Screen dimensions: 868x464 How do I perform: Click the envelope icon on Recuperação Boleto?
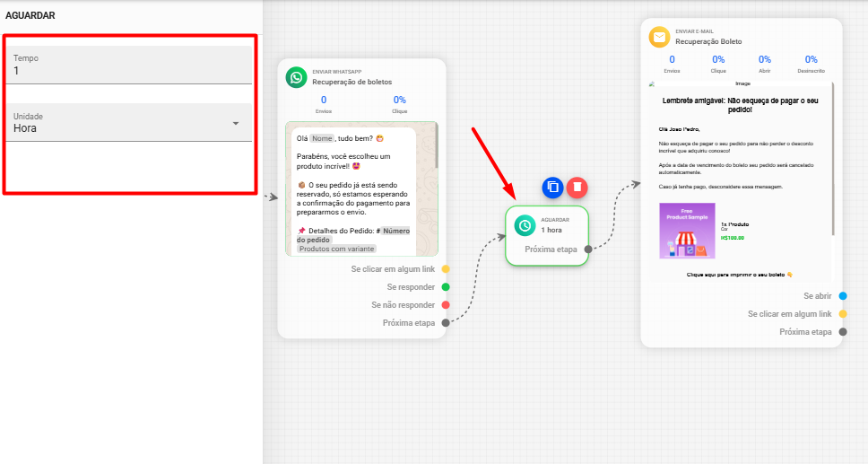pyautogui.click(x=660, y=37)
